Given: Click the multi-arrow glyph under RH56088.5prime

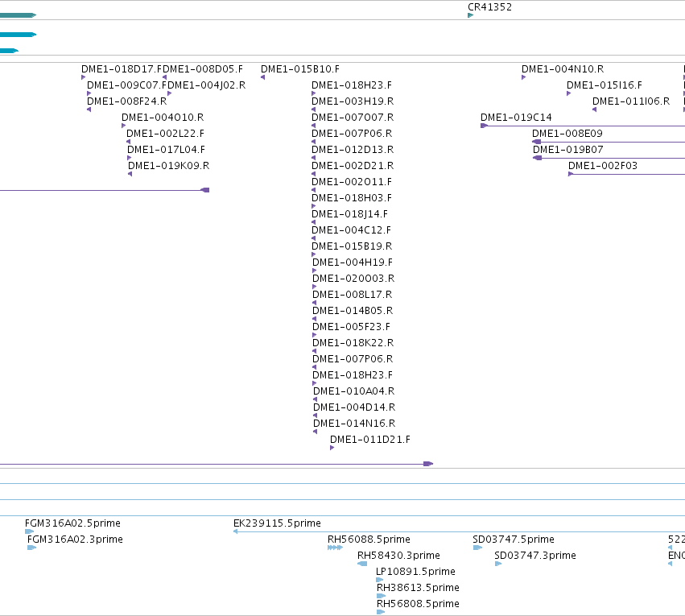Looking at the screenshot, I should coord(335,548).
